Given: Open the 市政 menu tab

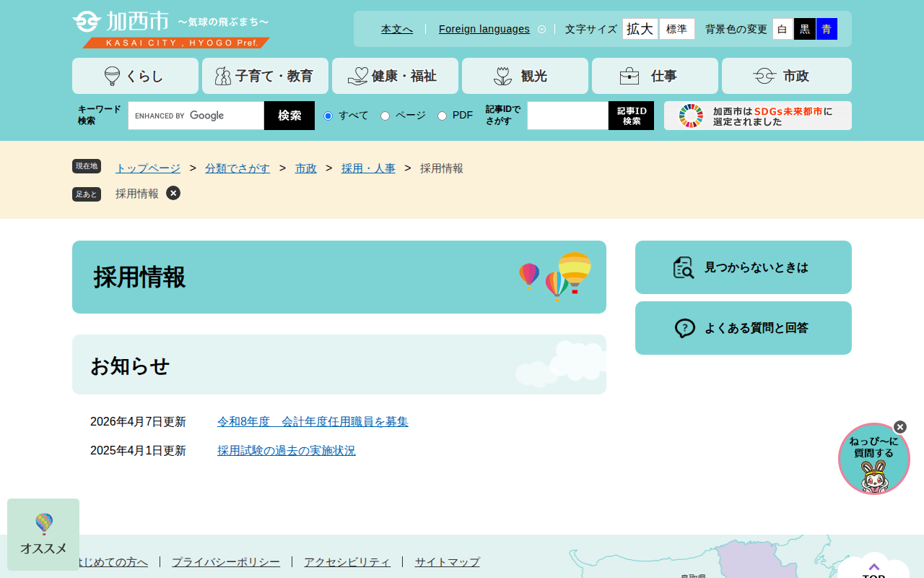Looking at the screenshot, I should click(x=787, y=76).
